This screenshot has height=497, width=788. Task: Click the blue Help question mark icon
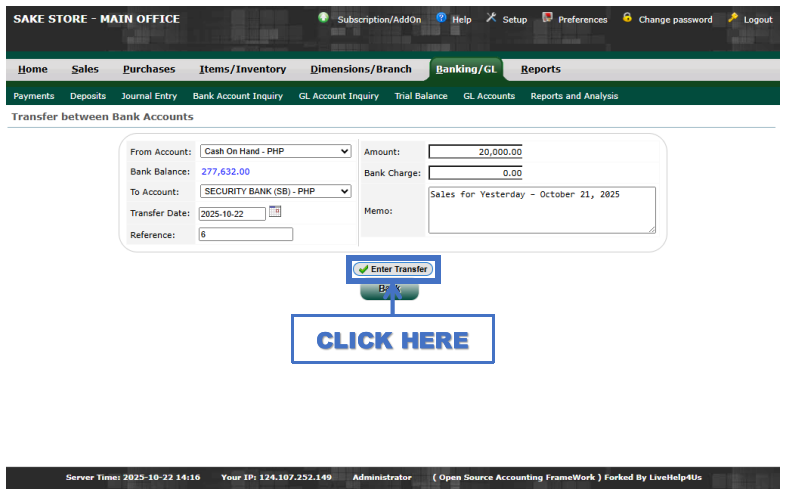point(441,18)
